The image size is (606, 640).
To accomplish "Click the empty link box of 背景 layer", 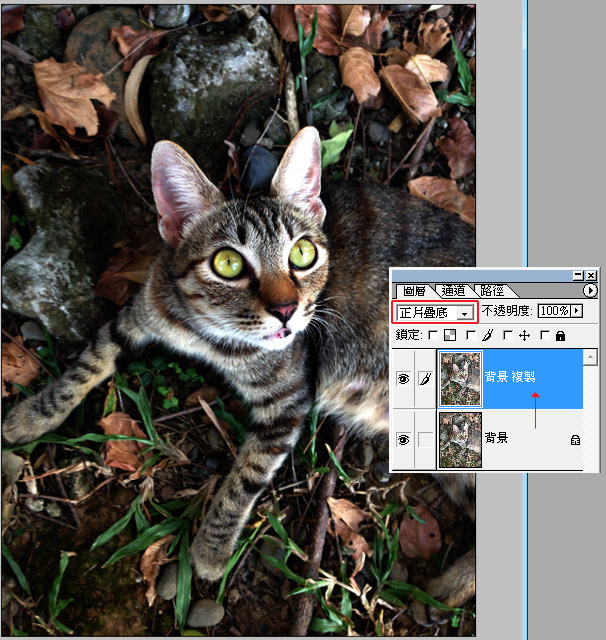I will (x=425, y=440).
